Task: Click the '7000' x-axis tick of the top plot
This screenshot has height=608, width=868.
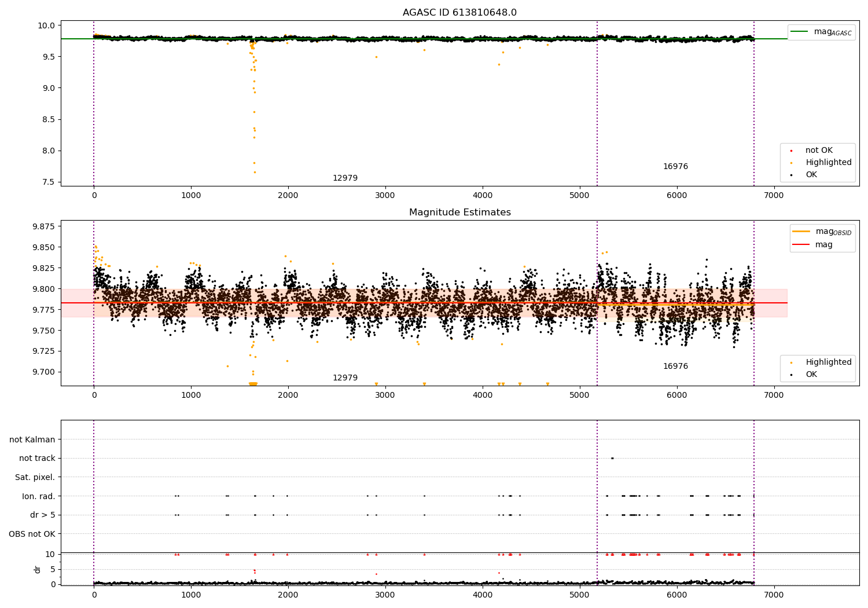Action: pos(774,196)
